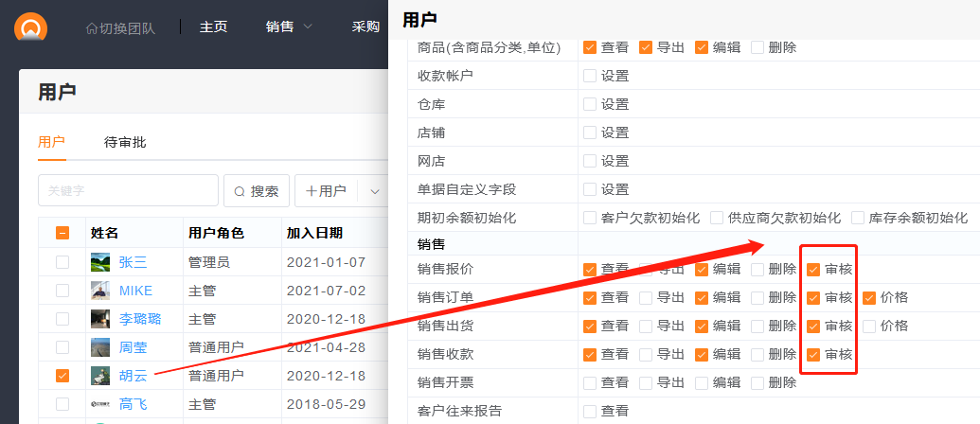Enable 设置 checkbox for 仓库

(590, 104)
